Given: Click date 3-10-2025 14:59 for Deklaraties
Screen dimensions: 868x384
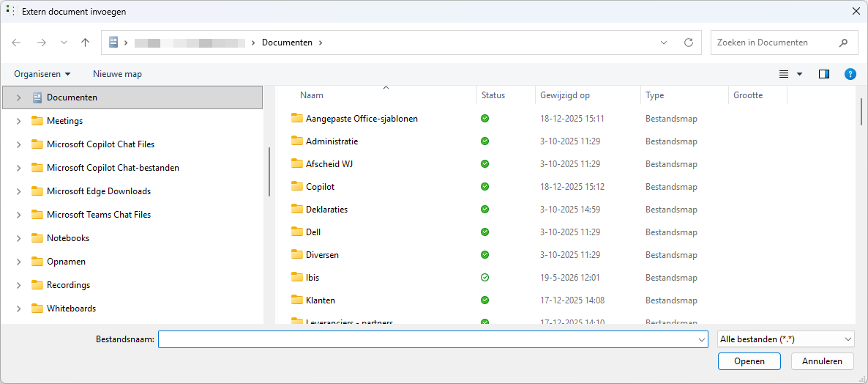Looking at the screenshot, I should tap(570, 209).
